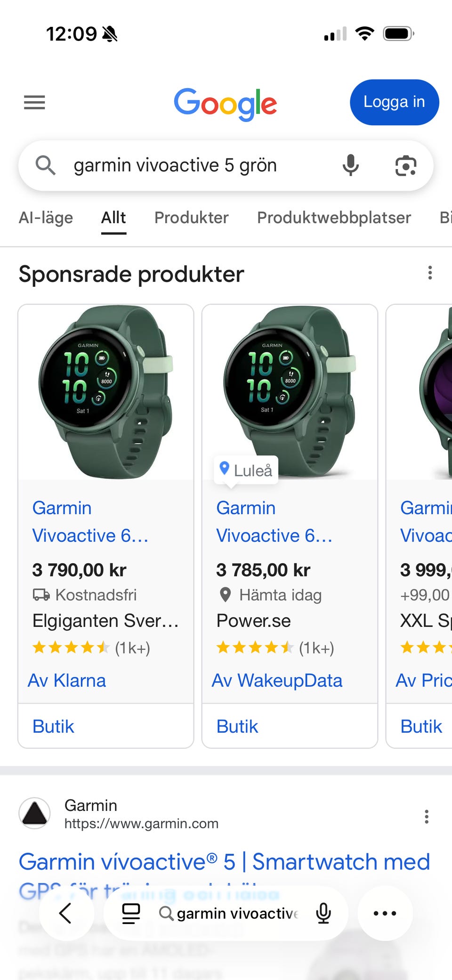Open Garmin result three-dot menu
The height and width of the screenshot is (980, 452).
pyautogui.click(x=426, y=817)
